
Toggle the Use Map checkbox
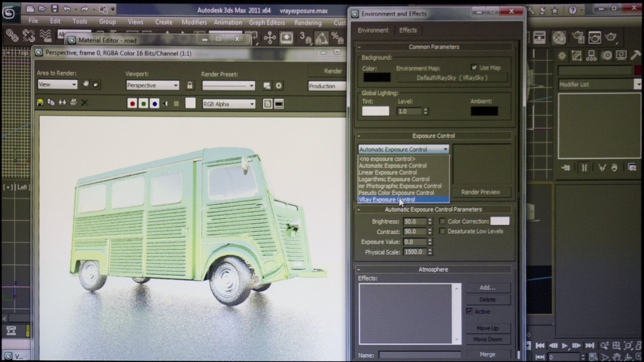pos(474,67)
